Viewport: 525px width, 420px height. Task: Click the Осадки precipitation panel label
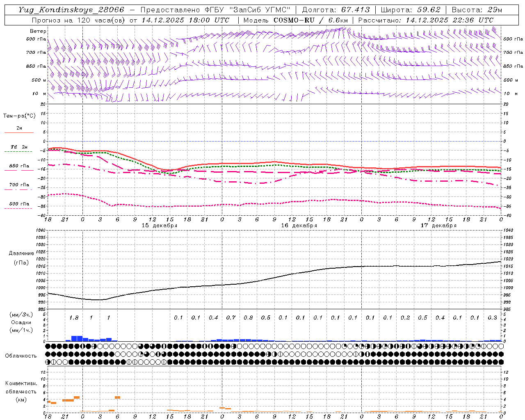click(x=21, y=322)
